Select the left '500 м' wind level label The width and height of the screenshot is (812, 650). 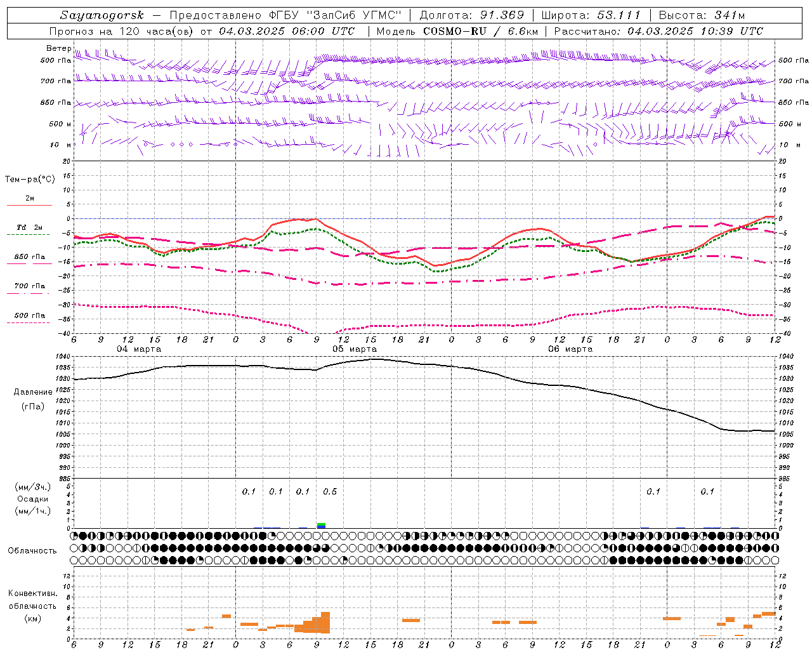(60, 124)
